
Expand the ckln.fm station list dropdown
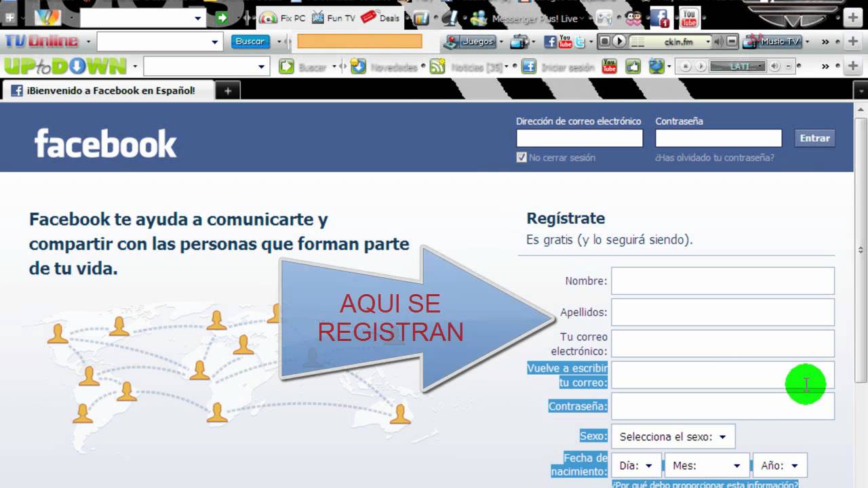(707, 42)
